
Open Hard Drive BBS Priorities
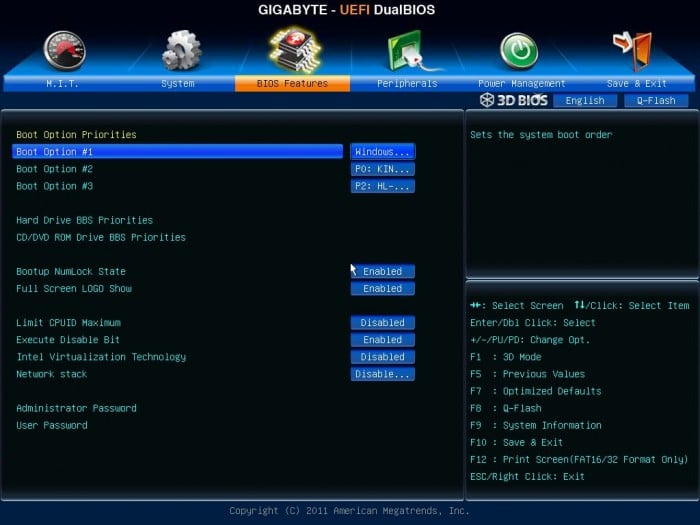tap(84, 220)
